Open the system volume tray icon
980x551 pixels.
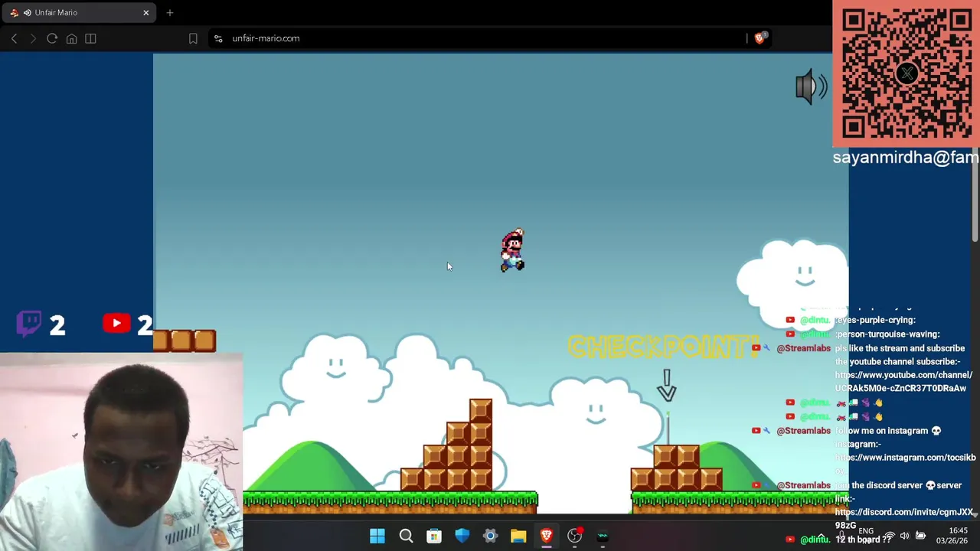tap(904, 536)
